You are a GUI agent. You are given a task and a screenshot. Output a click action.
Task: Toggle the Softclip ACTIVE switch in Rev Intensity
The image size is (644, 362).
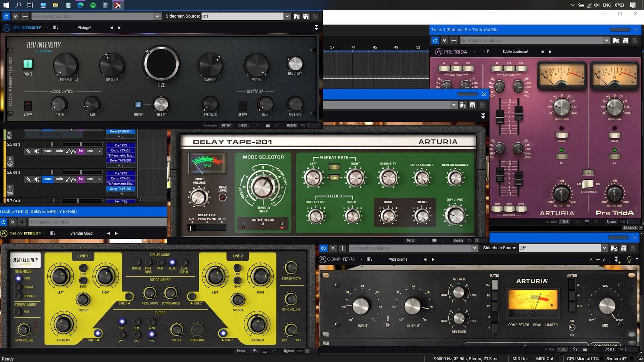tap(243, 106)
